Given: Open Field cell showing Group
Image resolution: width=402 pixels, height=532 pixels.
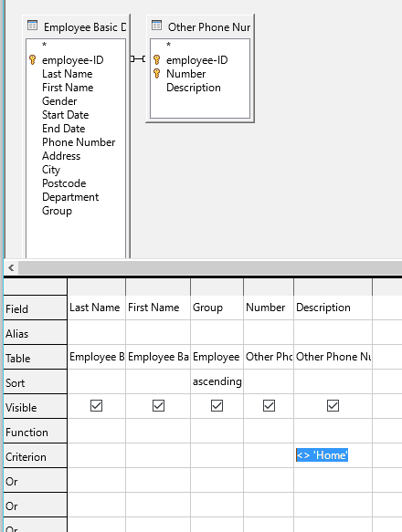Looking at the screenshot, I should tap(217, 308).
